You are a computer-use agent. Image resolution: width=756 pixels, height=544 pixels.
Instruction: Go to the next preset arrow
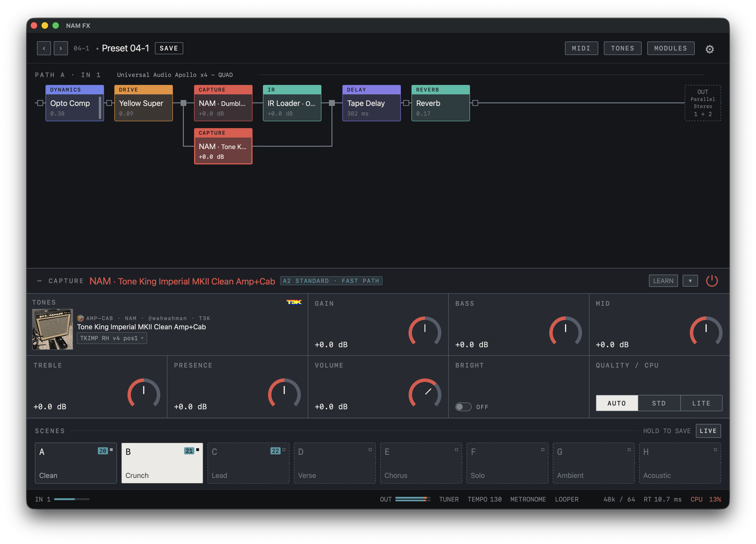pyautogui.click(x=61, y=48)
